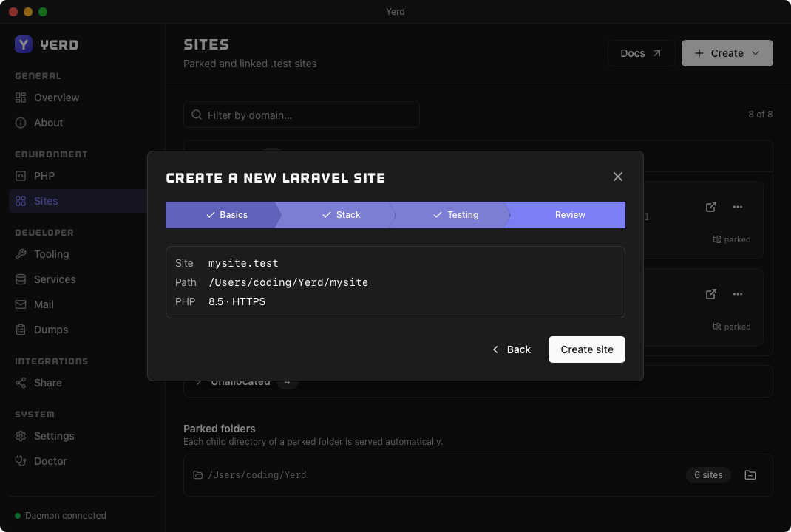The height and width of the screenshot is (532, 791).
Task: Click the Share integrations icon
Action: (x=21, y=383)
